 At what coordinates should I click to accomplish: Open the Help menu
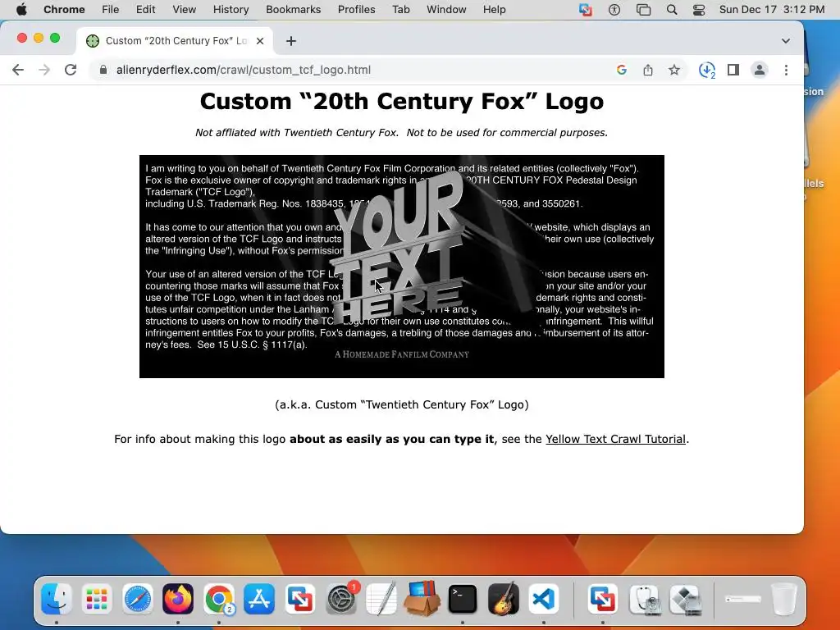pyautogui.click(x=494, y=9)
